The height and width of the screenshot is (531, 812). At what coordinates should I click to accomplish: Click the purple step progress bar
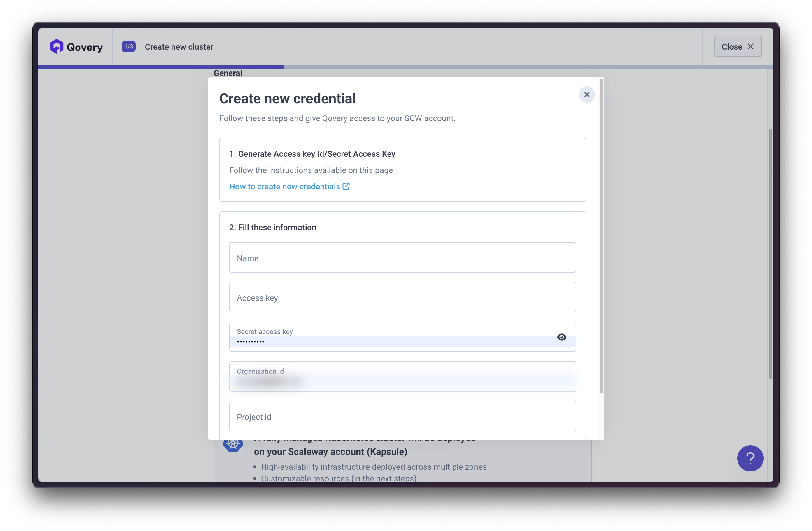(160, 67)
